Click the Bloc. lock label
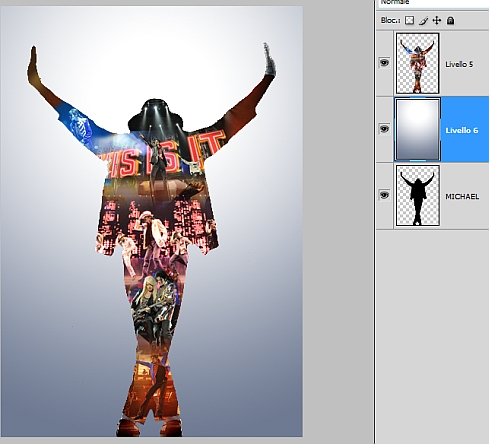This screenshot has width=489, height=444. pos(390,20)
